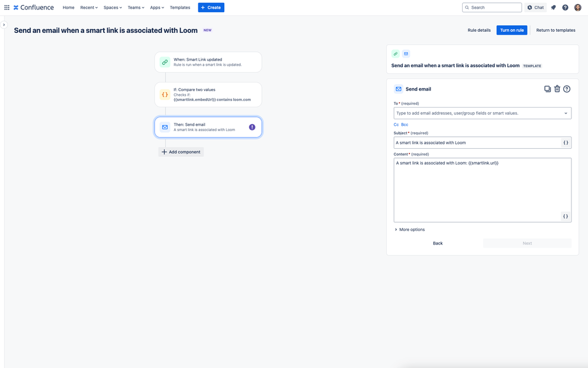This screenshot has width=588, height=368.
Task: Select the When: Smart Link updated step
Action: (208, 62)
